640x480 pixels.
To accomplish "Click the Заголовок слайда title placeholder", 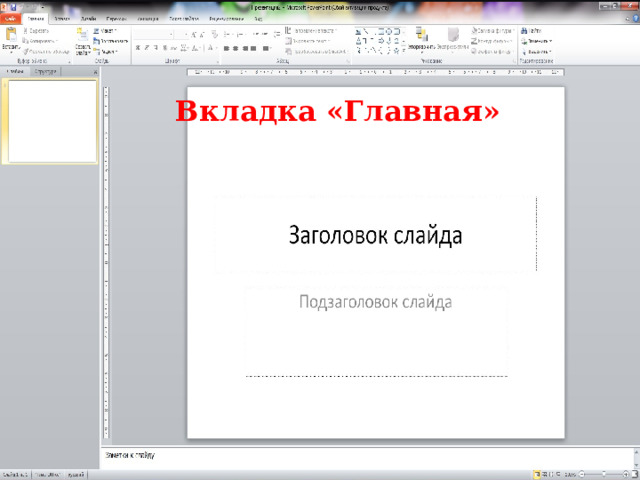I will coord(376,234).
